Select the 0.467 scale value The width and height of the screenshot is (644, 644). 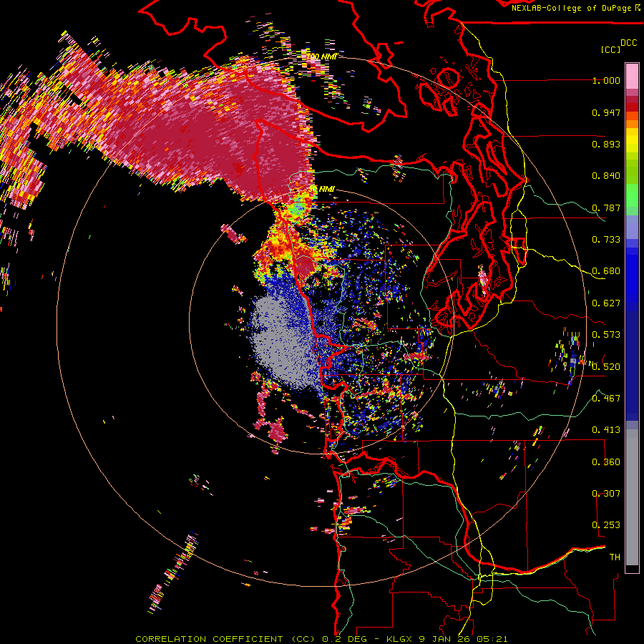point(606,399)
